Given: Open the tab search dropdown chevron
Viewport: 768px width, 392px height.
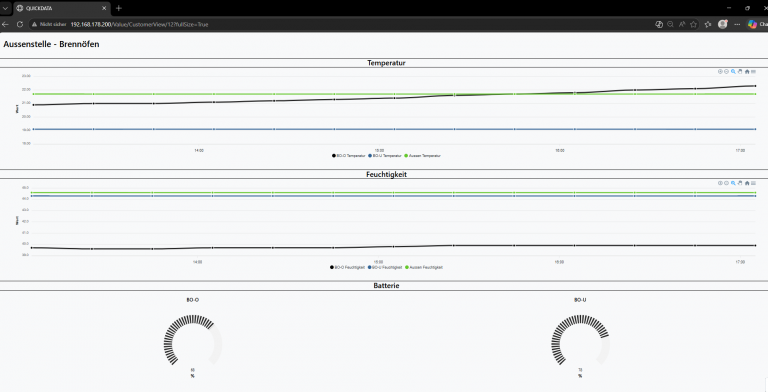Looking at the screenshot, I should [x=5, y=8].
